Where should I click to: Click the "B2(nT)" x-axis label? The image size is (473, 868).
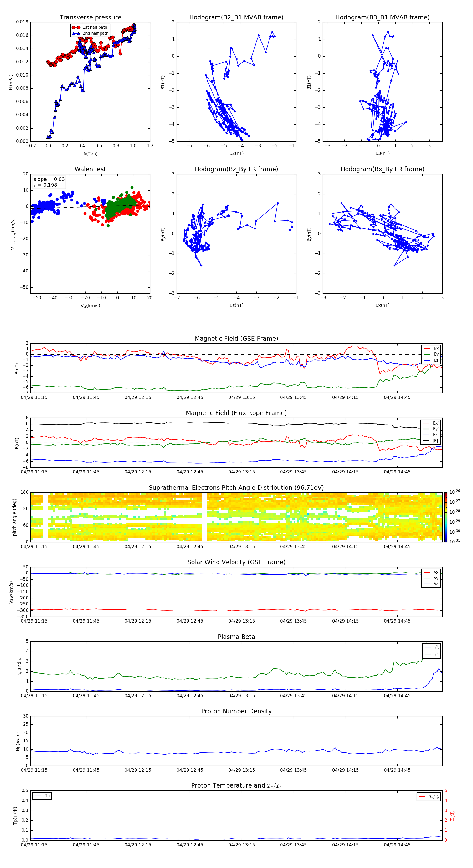click(236, 153)
